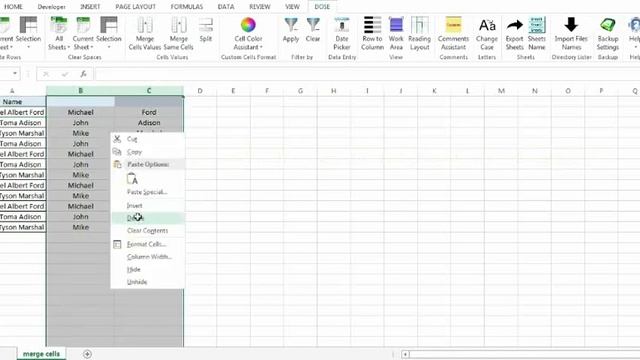
Task: Open the Sheets Name tool
Action: [x=536, y=34]
